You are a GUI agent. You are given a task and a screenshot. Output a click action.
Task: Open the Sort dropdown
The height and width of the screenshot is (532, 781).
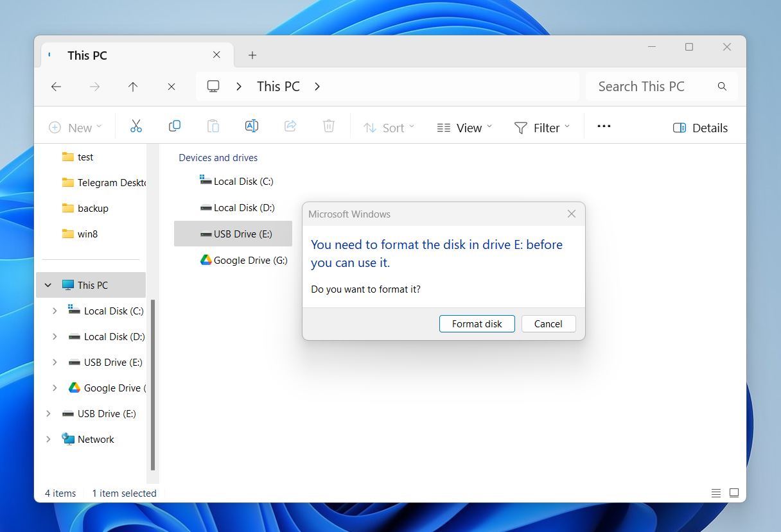(389, 128)
